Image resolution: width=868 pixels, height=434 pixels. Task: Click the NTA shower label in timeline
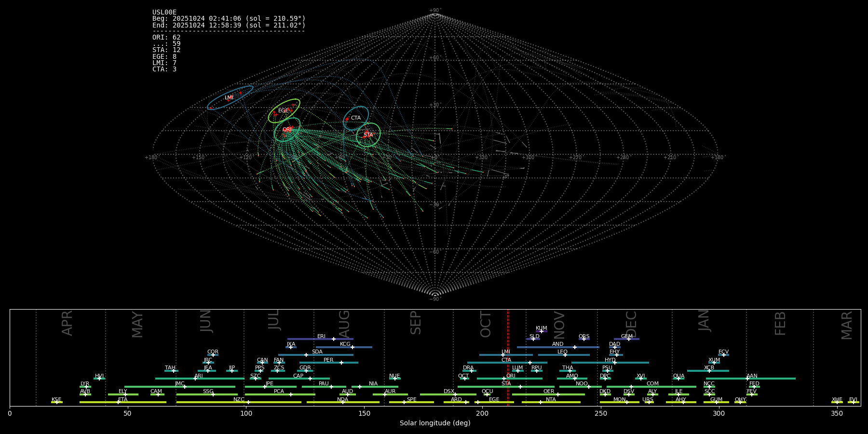pyautogui.click(x=551, y=400)
